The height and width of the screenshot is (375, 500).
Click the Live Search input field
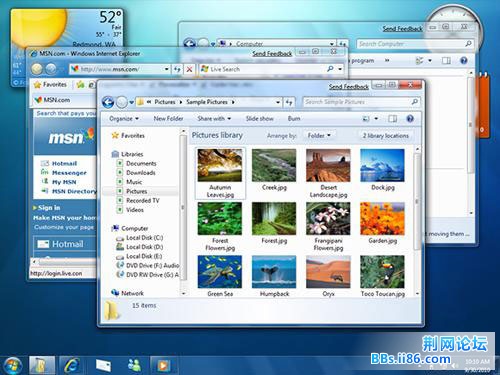coord(263,69)
